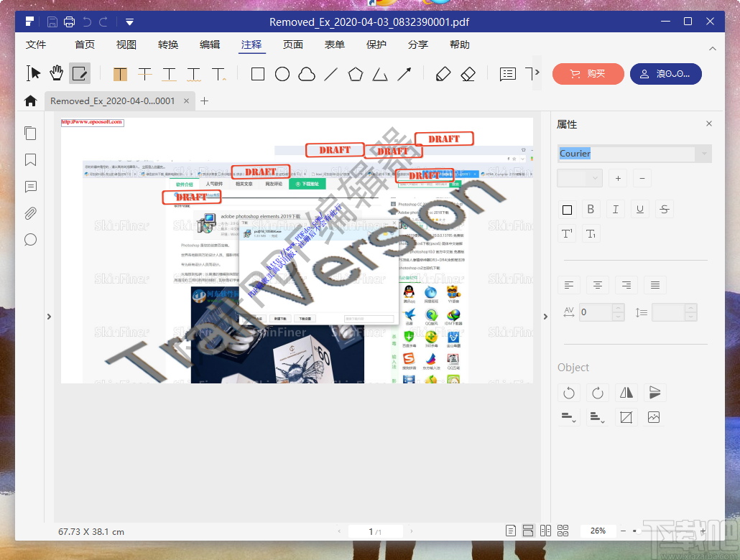Increase font size with plus button
Image resolution: width=740 pixels, height=560 pixels.
coord(618,178)
